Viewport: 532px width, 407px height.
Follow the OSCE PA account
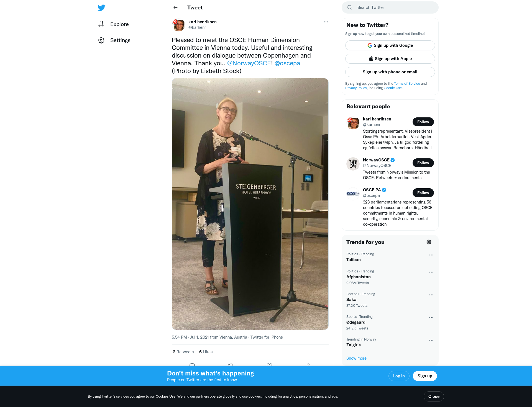click(x=423, y=193)
